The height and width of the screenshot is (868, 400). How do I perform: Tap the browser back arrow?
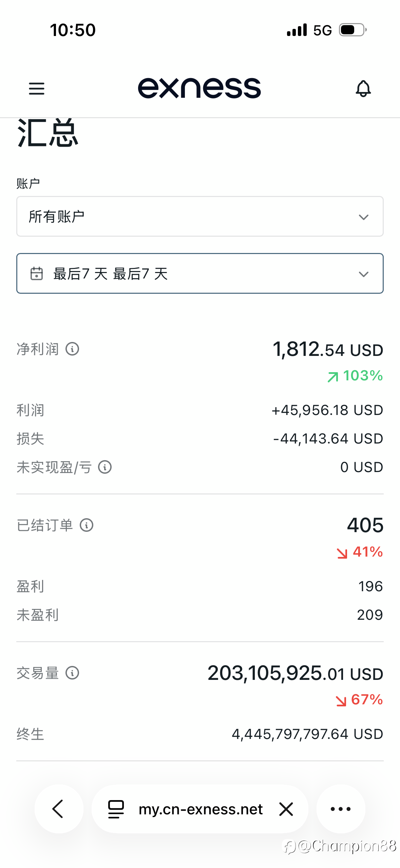point(59,809)
